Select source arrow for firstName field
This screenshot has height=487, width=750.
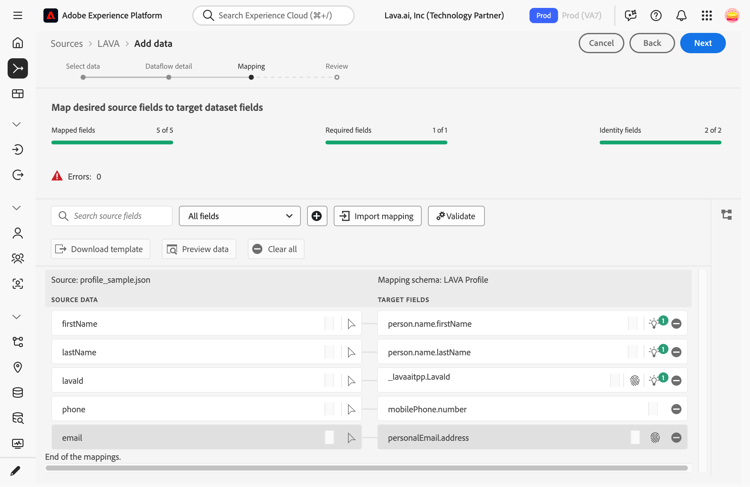click(x=351, y=324)
